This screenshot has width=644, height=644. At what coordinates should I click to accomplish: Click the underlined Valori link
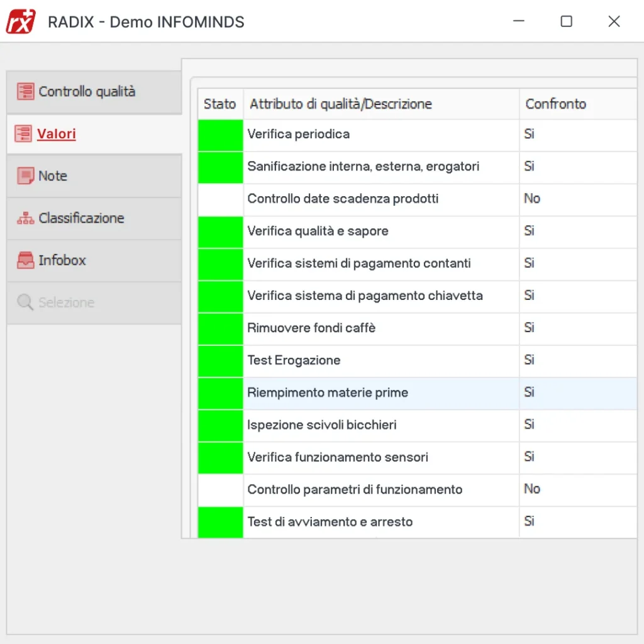click(x=57, y=133)
